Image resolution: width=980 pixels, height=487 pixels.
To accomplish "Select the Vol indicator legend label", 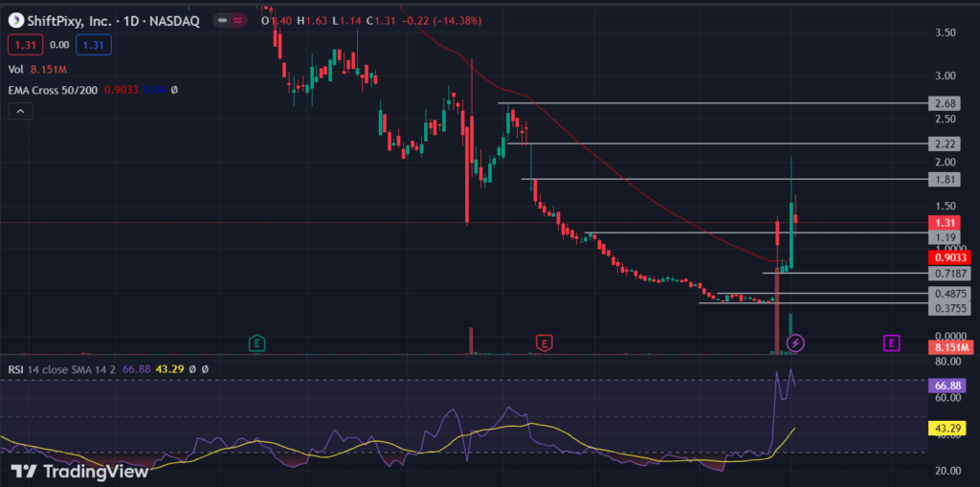I will click(x=15, y=70).
